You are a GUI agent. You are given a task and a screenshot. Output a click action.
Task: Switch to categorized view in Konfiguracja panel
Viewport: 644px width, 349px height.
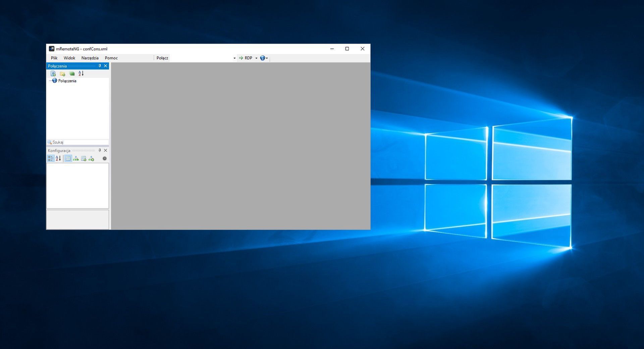tap(51, 158)
